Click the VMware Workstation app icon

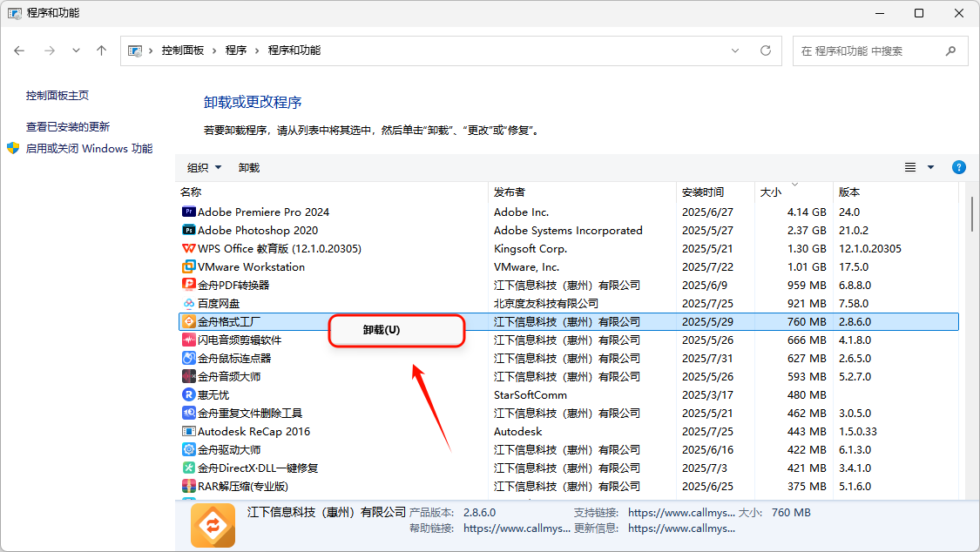tap(188, 266)
